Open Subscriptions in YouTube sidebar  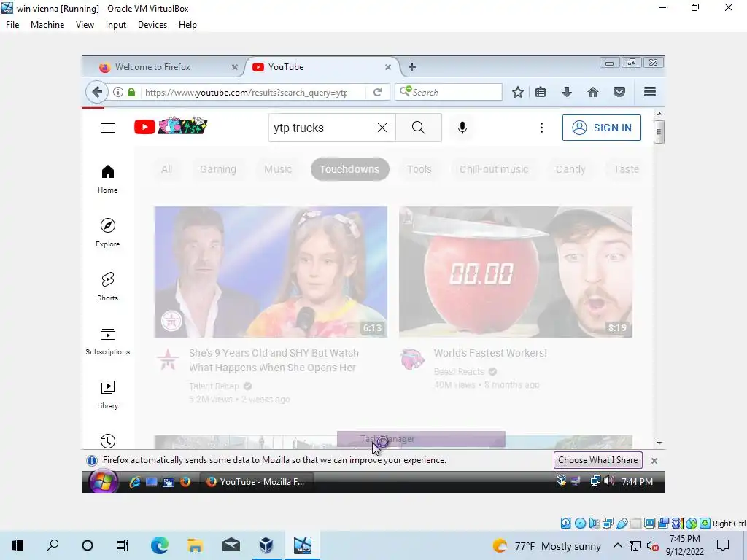[x=108, y=341]
